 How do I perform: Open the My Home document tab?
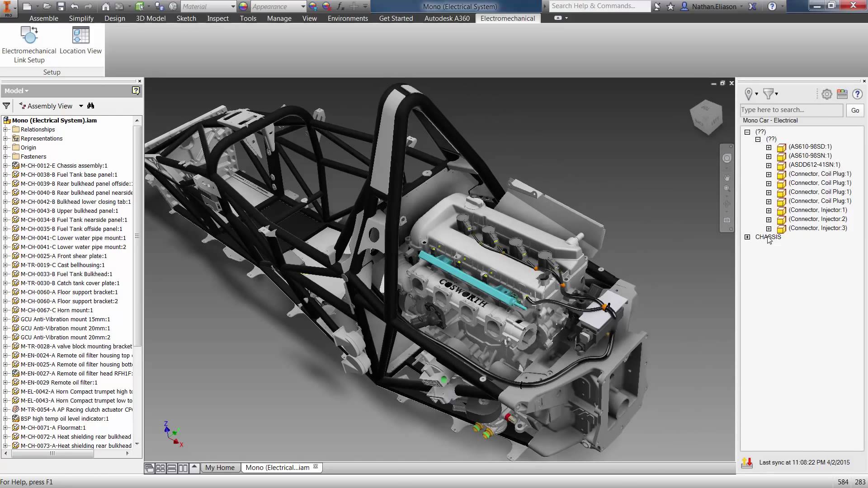click(220, 468)
